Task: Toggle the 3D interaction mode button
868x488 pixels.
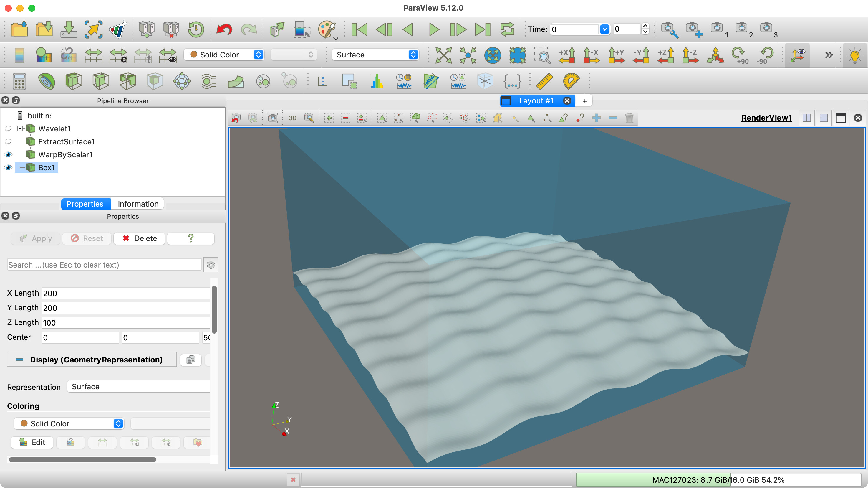Action: (292, 118)
